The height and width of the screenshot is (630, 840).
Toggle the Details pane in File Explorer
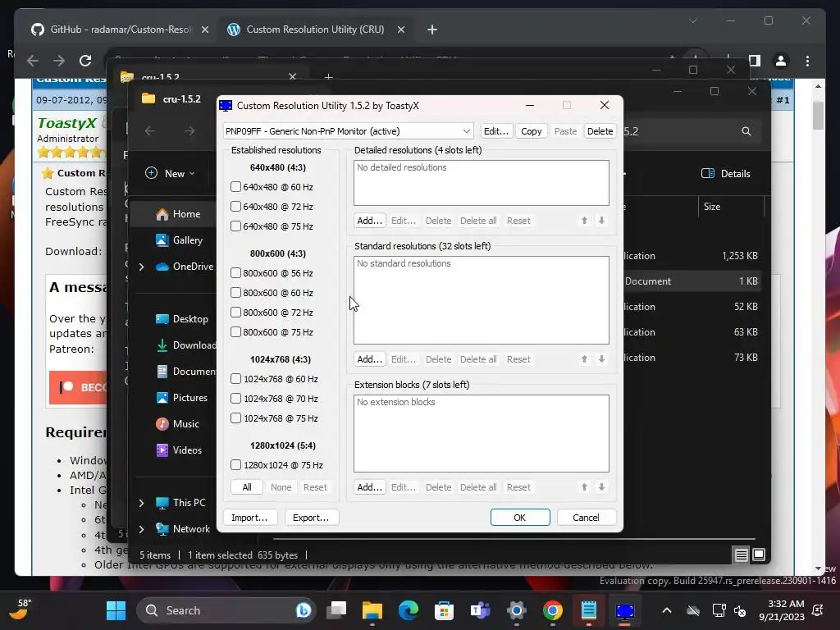(x=725, y=173)
